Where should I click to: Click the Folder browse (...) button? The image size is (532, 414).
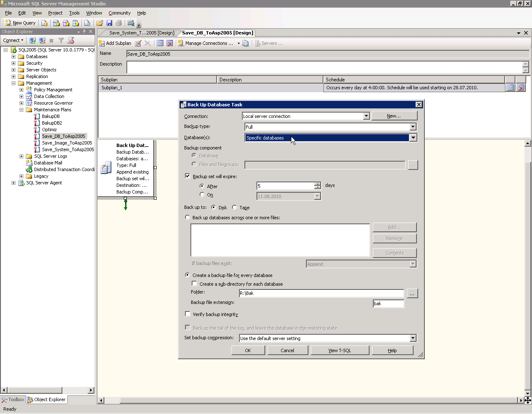(412, 294)
